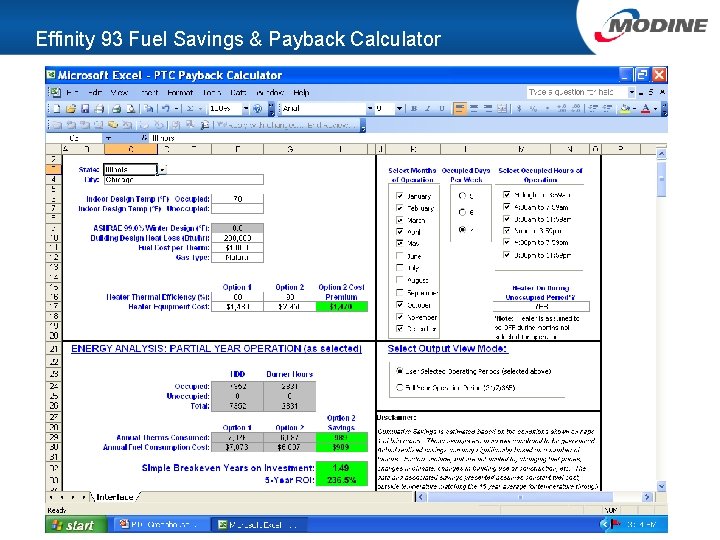Open the View menu
Screen dimensions: 720x540
[119, 92]
